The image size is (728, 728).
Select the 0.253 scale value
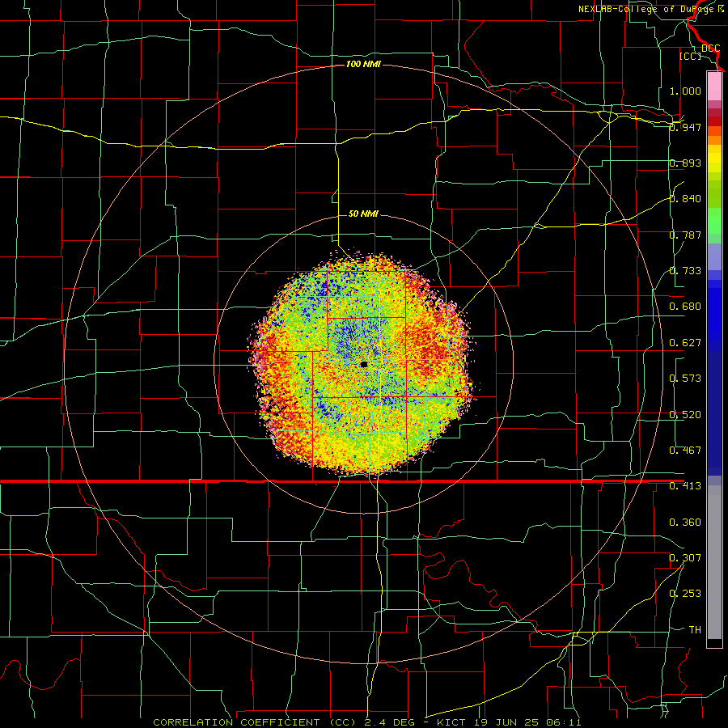(x=685, y=594)
